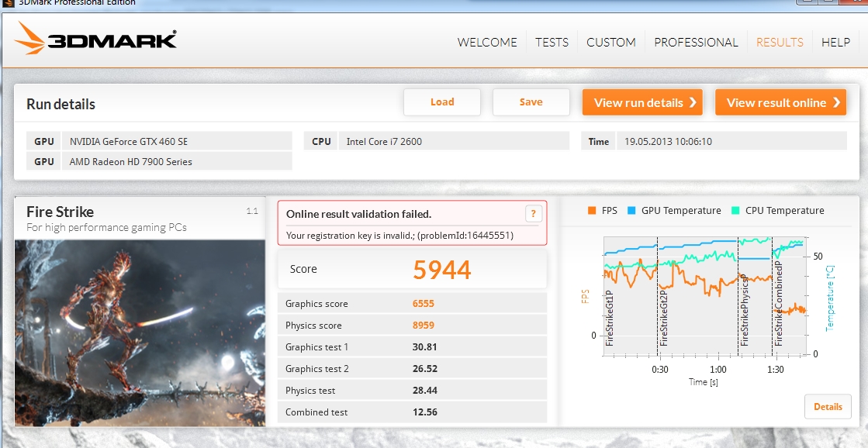Click the 'Time [s]' axis label
This screenshot has height=448, width=868.
704,382
